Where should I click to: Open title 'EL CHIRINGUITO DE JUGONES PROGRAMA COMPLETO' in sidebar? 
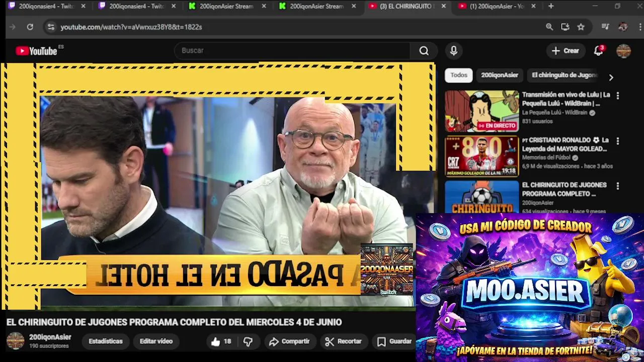click(564, 190)
